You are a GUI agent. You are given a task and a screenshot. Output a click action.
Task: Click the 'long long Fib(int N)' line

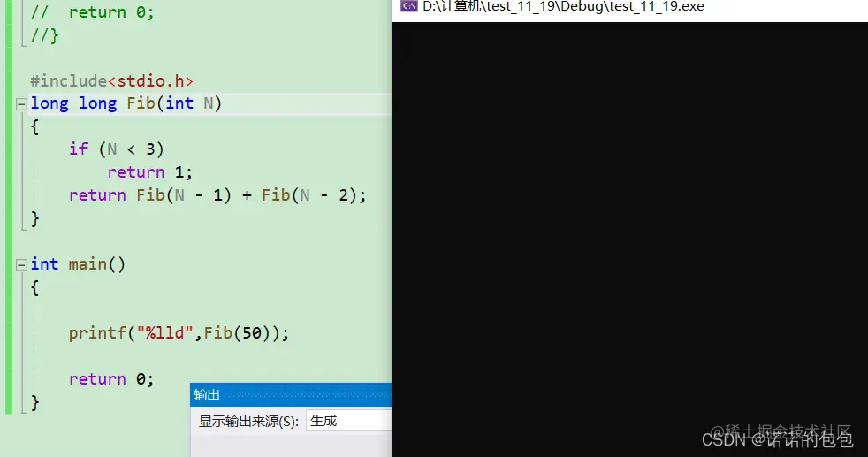tap(126, 103)
